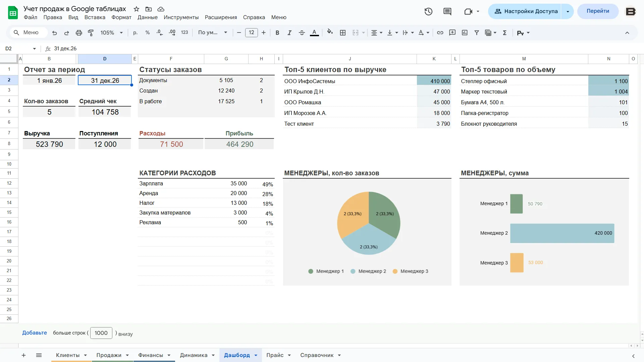The image size is (644, 362).
Task: Click the Format as percent button
Action: tap(148, 33)
